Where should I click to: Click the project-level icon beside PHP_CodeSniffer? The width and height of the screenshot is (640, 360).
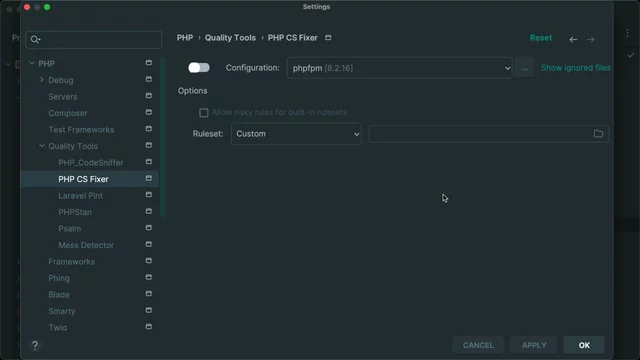click(x=149, y=162)
